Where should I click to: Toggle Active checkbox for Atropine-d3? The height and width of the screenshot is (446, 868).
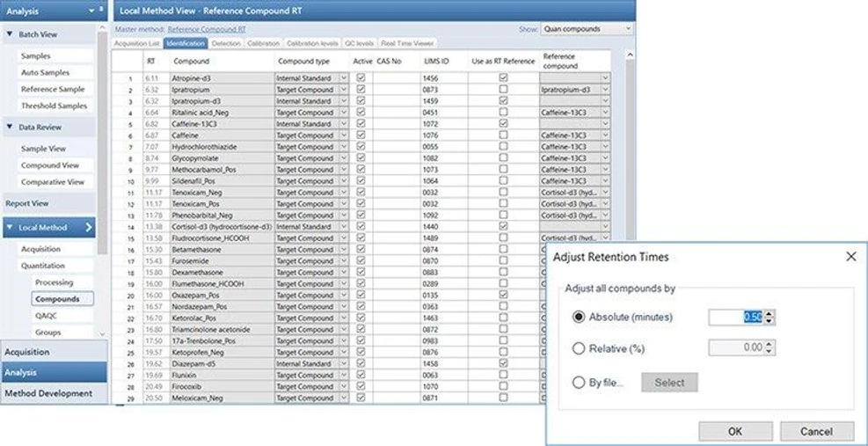[x=361, y=78]
